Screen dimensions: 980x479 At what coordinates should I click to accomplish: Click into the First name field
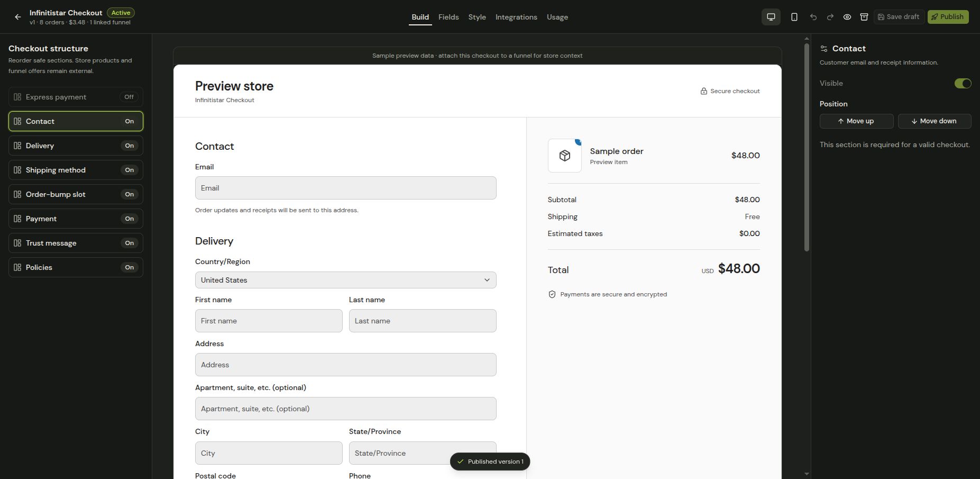[x=269, y=321]
